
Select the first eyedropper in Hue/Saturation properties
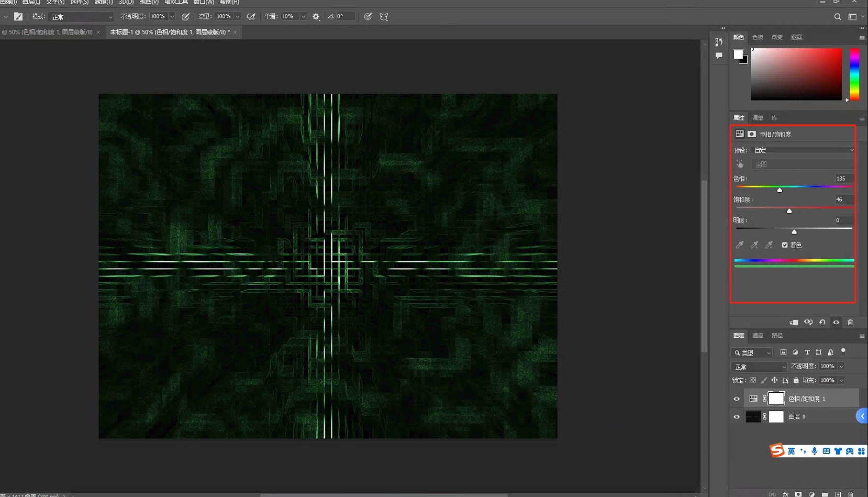[740, 245]
